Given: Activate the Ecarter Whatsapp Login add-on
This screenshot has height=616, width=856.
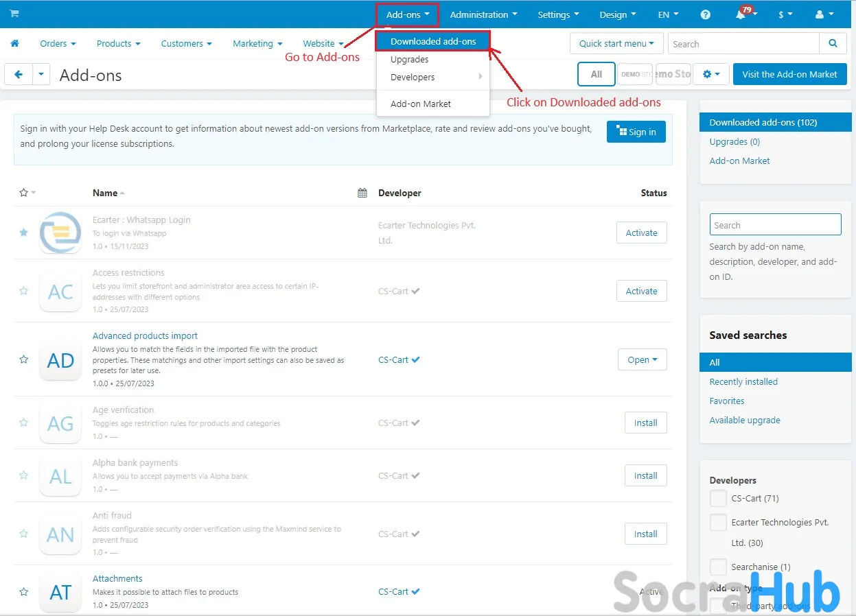Looking at the screenshot, I should point(641,233).
